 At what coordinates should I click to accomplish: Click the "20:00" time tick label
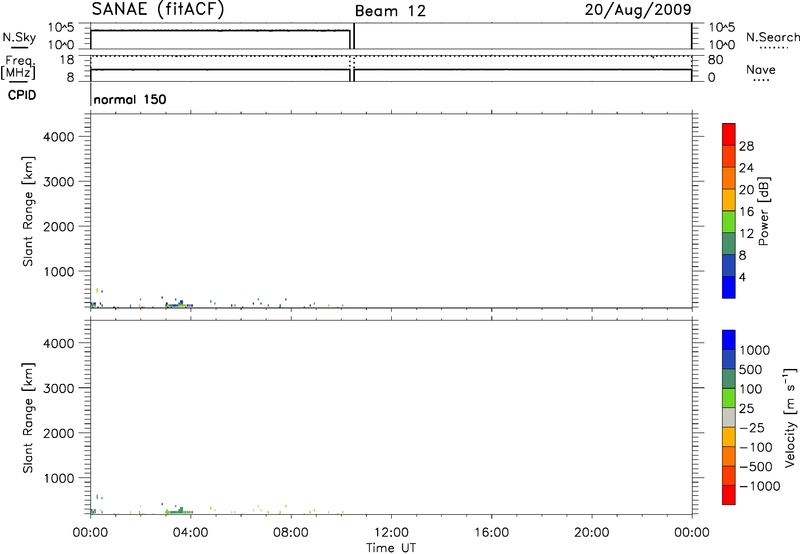tap(591, 533)
